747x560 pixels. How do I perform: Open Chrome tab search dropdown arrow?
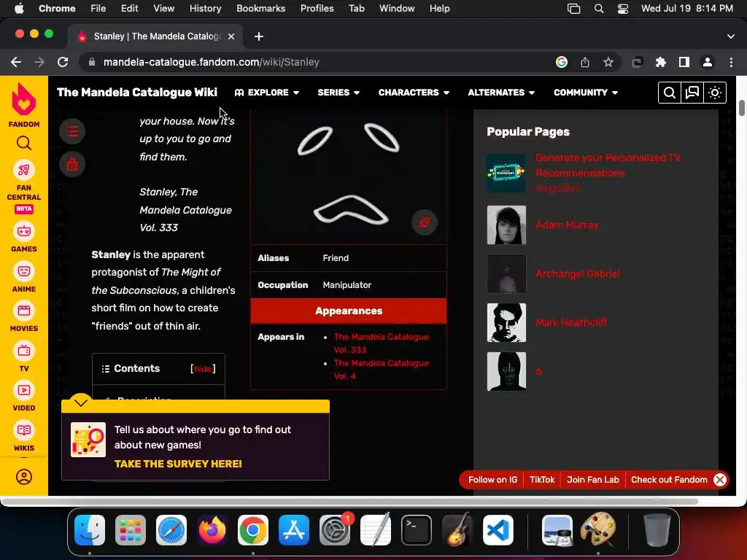pyautogui.click(x=730, y=36)
